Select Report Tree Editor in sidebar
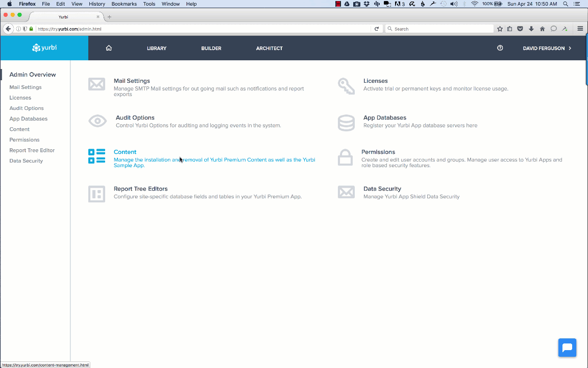Viewport: 588px width, 368px height. [32, 150]
